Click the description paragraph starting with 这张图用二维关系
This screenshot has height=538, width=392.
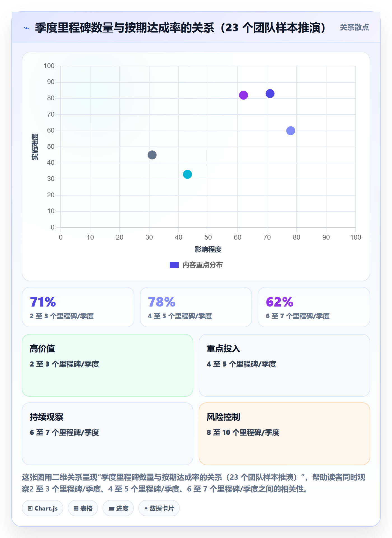tap(193, 483)
